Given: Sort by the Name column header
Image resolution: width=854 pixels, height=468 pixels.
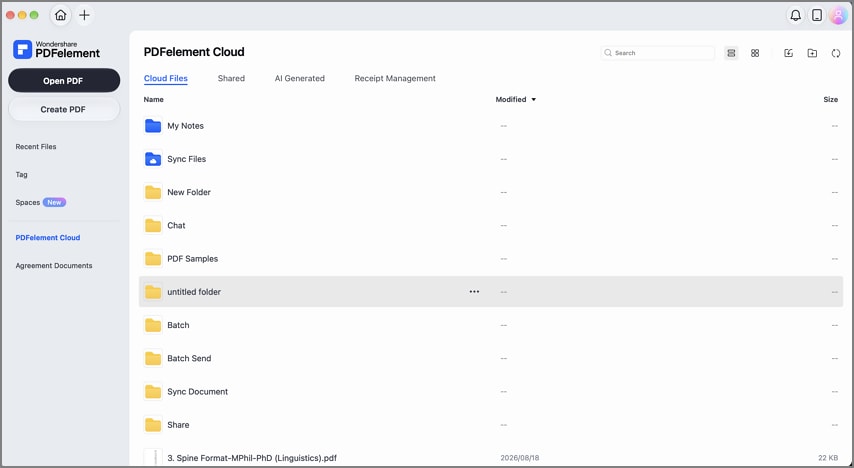Looking at the screenshot, I should 154,100.
